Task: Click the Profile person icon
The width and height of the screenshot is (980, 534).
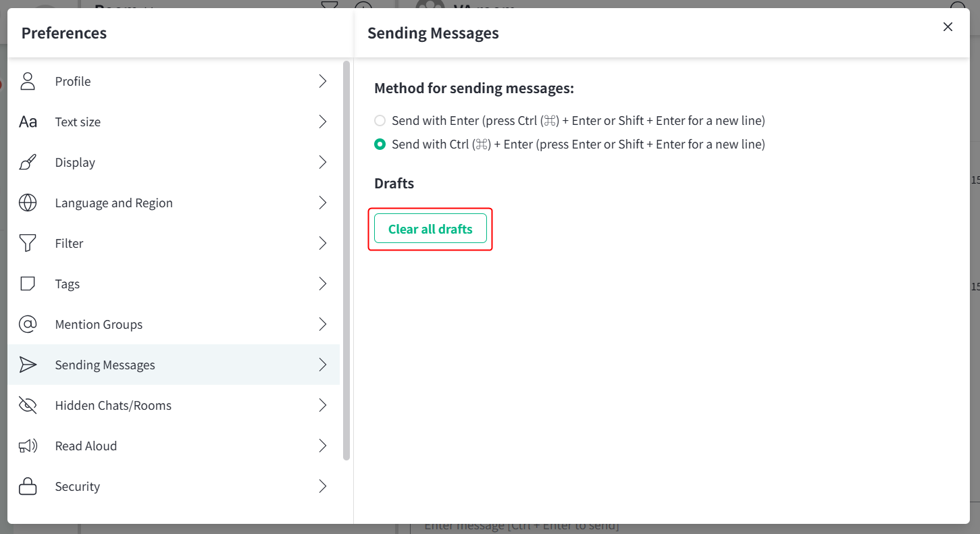Action: pyautogui.click(x=28, y=81)
